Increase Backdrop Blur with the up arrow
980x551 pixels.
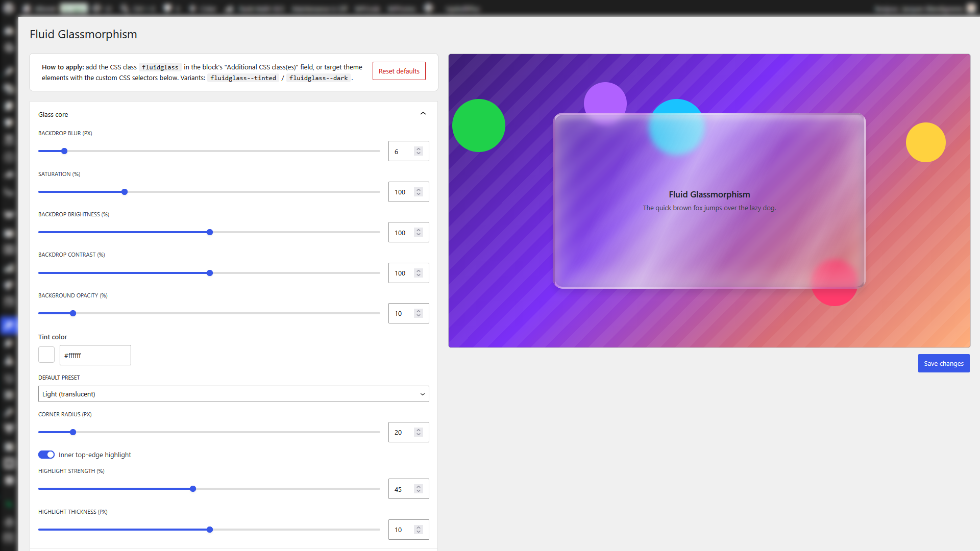[x=419, y=149]
